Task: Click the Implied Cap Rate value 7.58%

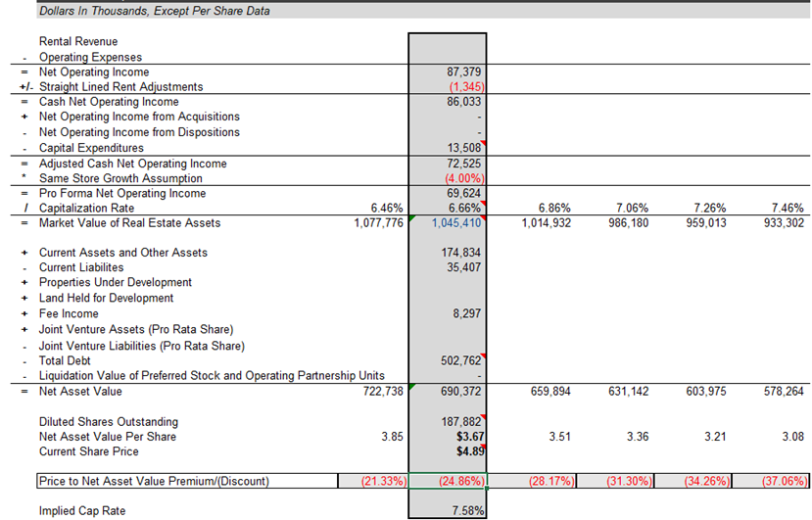Action: 468,511
